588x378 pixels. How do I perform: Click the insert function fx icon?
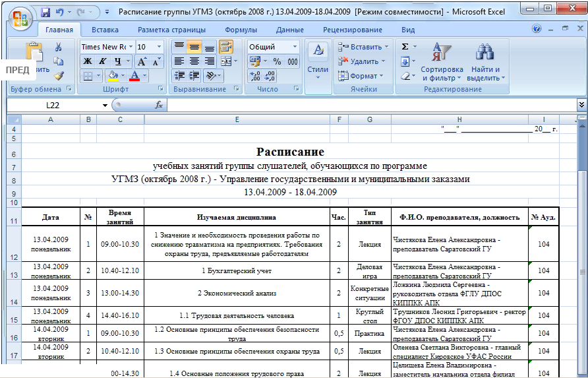(159, 106)
